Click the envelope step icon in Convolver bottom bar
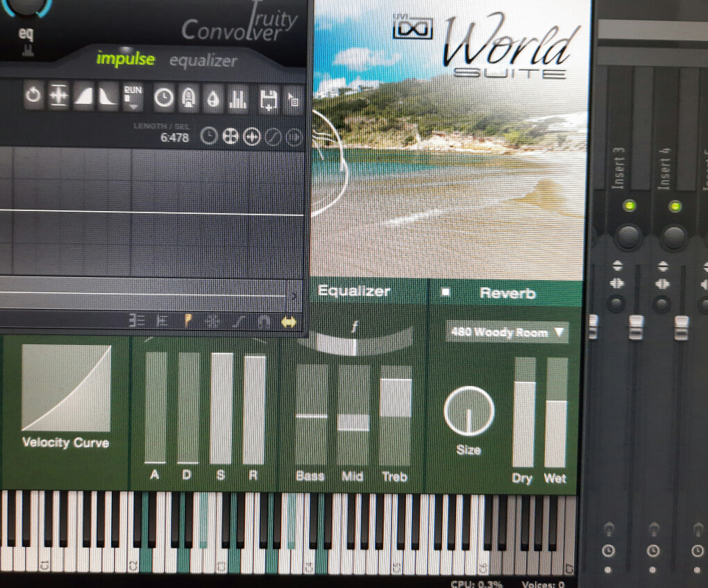The image size is (708, 588). tap(137, 320)
